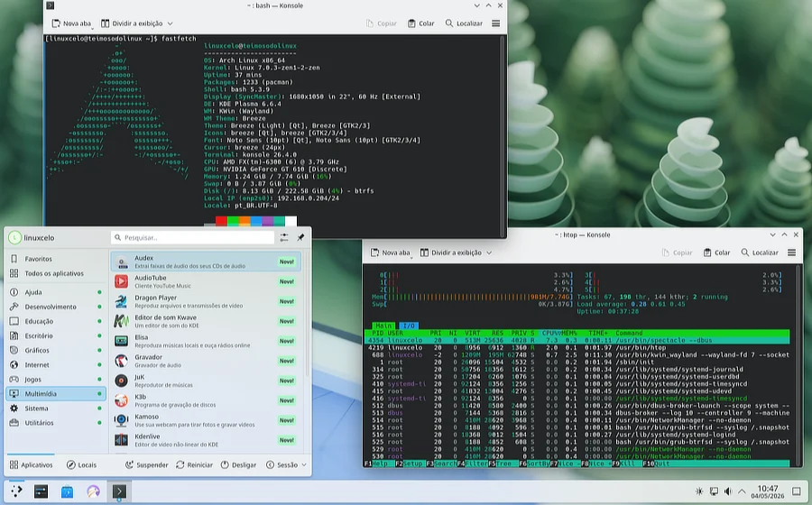Open Dragon Player
The width and height of the screenshot is (812, 505).
point(206,301)
